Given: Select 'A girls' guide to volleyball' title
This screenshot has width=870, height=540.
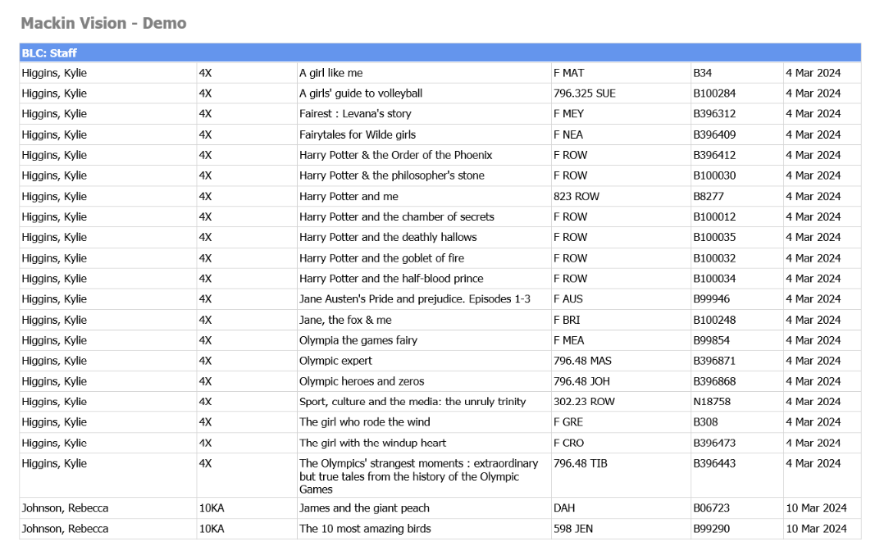Looking at the screenshot, I should point(361,93).
